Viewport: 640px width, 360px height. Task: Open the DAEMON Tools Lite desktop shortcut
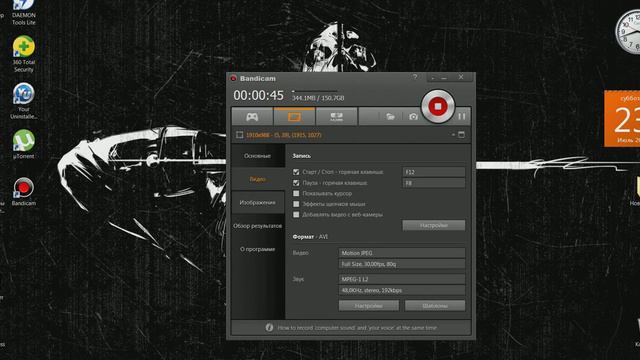pos(23,12)
